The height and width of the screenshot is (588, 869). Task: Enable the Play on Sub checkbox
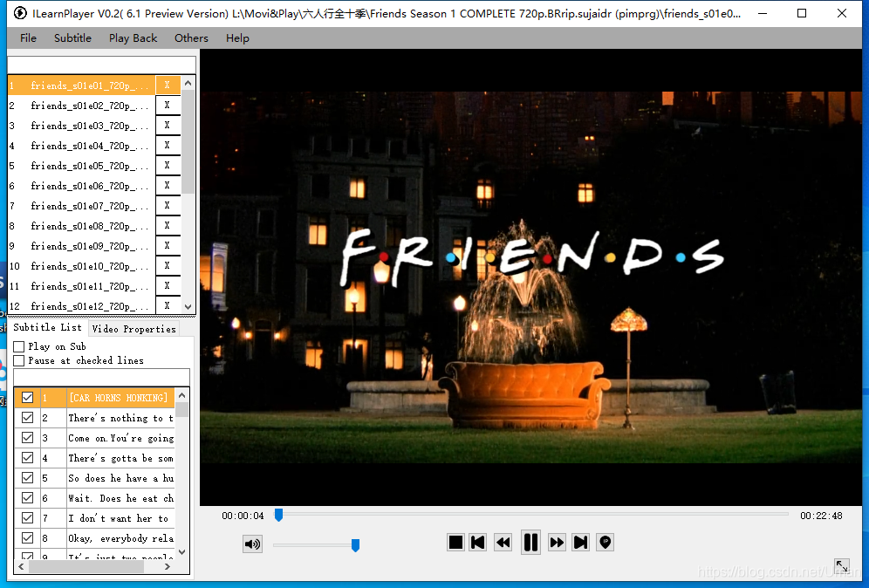pos(19,346)
